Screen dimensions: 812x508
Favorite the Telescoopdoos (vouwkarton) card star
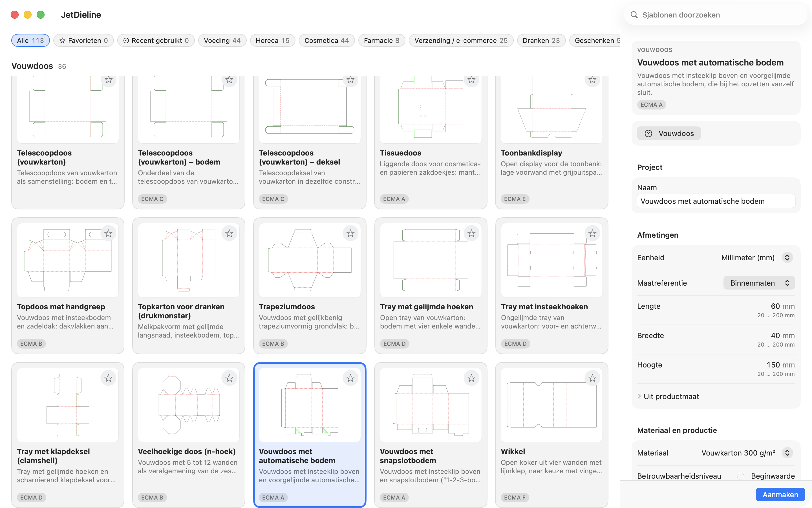[108, 80]
